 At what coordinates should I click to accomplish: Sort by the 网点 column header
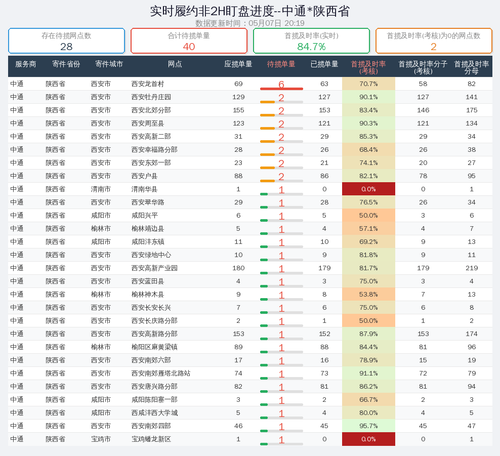pyautogui.click(x=175, y=64)
